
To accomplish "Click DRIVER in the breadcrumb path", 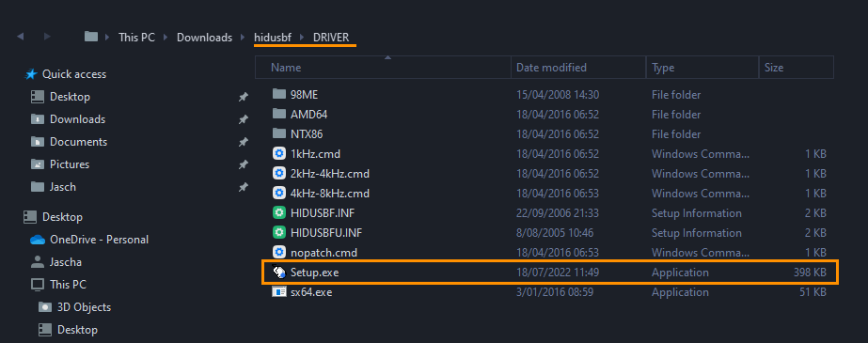I will pos(331,37).
